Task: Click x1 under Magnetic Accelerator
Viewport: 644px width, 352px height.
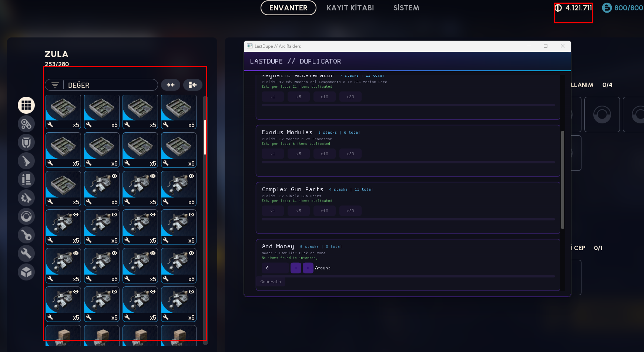Action: (x=273, y=97)
